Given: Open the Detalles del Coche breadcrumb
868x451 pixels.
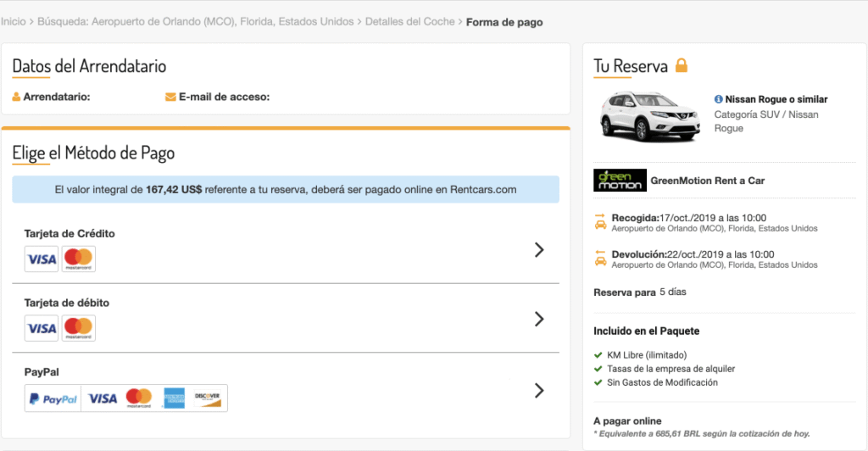Looking at the screenshot, I should [x=409, y=21].
